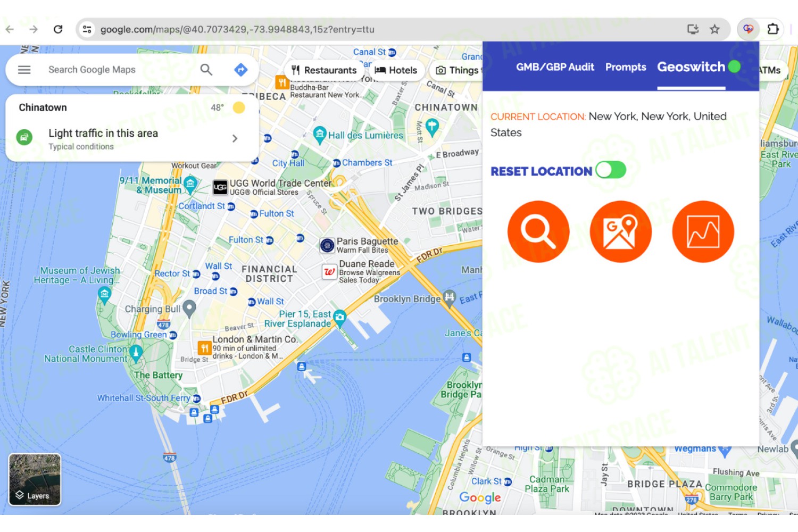Expand the light traffic details chevron
This screenshot has height=532, width=798.
click(x=235, y=138)
